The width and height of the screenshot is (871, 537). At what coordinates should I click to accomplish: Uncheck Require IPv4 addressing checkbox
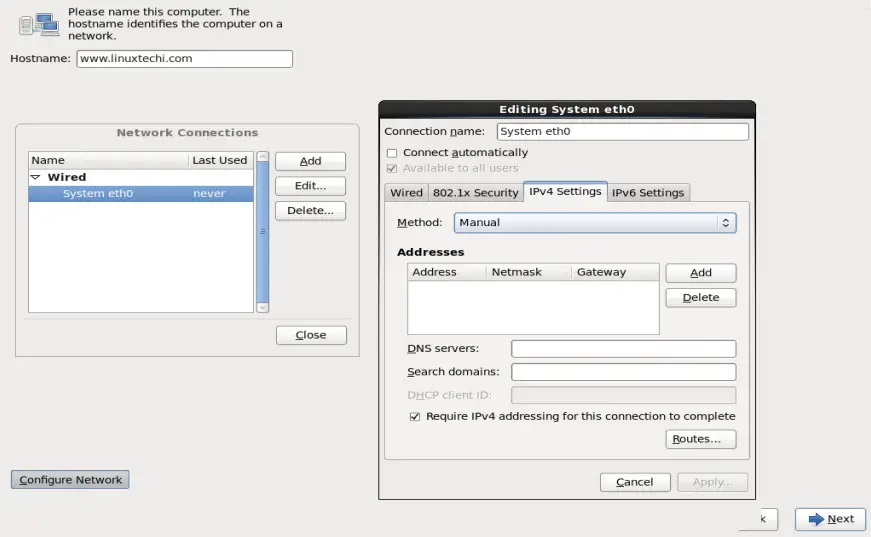tap(415, 417)
